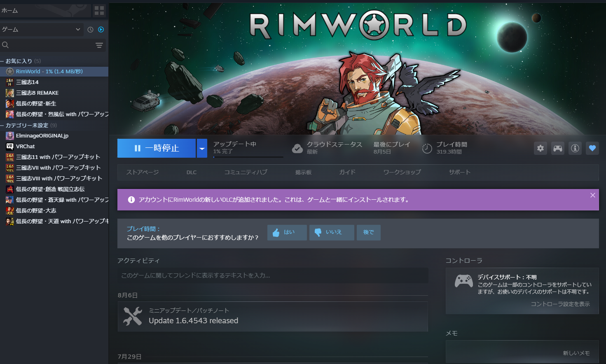Open the コミュニティハブ tab
Viewport: 606px width, 364px height.
pyautogui.click(x=246, y=172)
